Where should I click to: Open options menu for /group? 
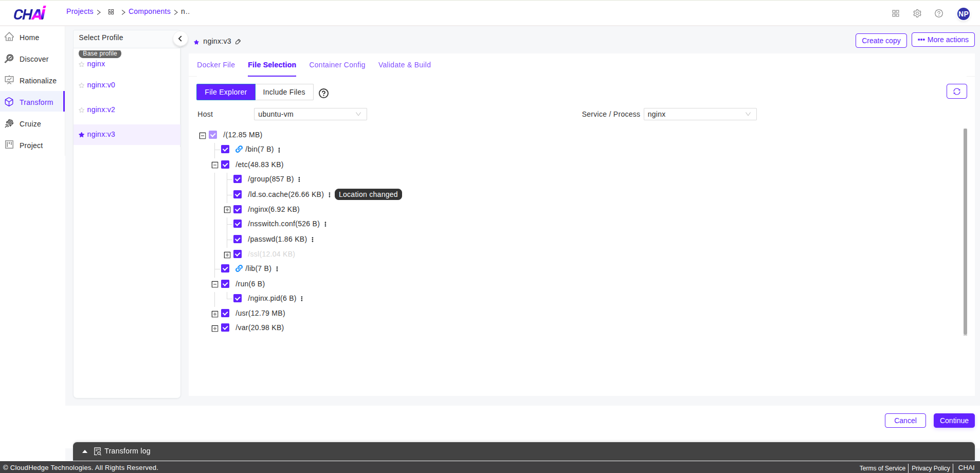click(x=299, y=179)
